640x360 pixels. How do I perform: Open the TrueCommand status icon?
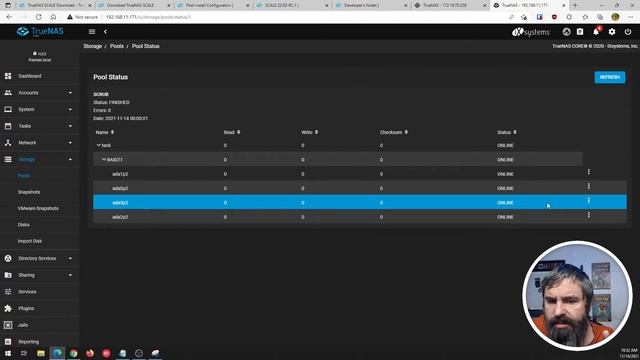click(566, 32)
